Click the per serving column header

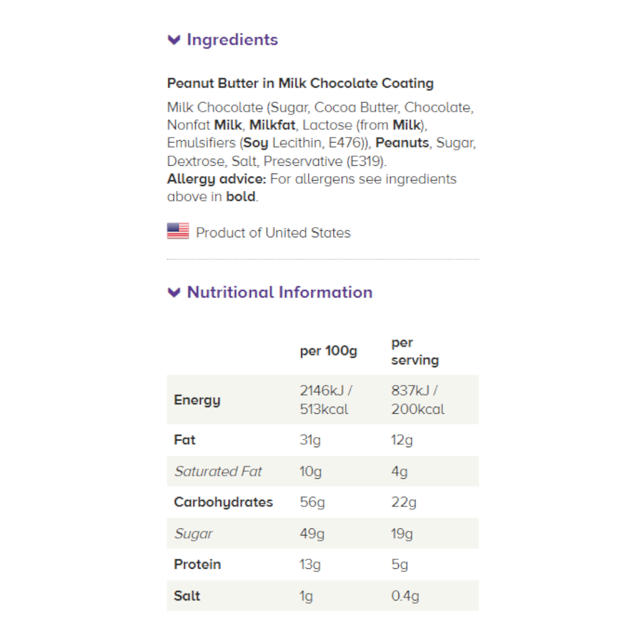414,351
